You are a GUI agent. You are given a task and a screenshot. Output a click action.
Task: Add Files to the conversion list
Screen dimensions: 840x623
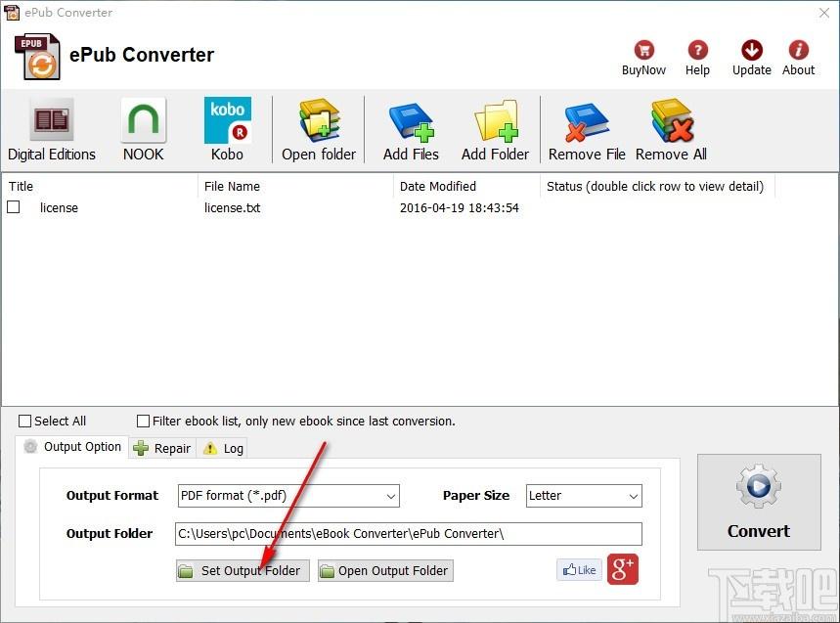tap(411, 129)
